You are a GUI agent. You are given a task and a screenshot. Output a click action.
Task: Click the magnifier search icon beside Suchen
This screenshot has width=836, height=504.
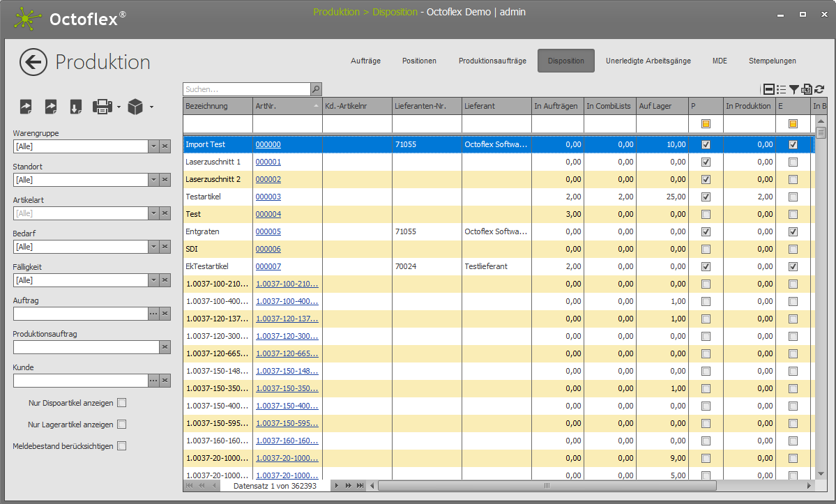[x=316, y=89]
